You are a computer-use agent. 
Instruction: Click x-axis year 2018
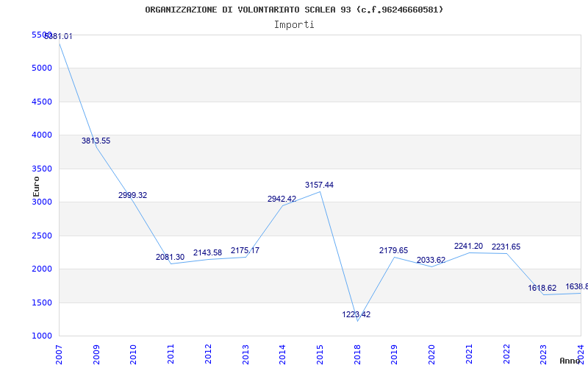pos(357,355)
